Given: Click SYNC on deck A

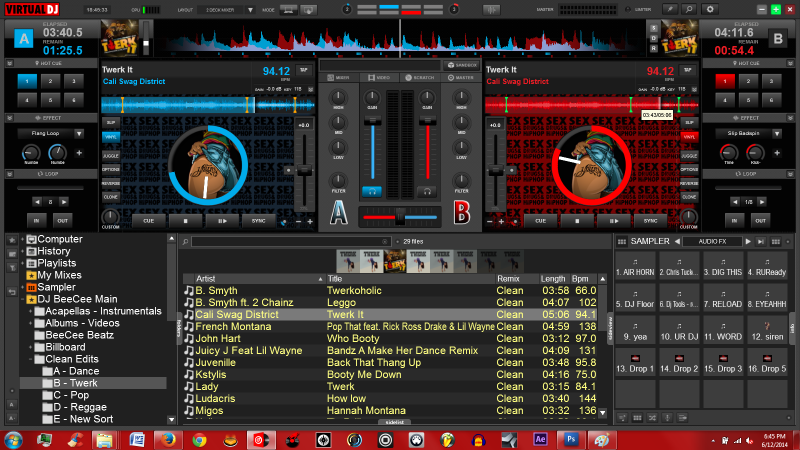Looking at the screenshot, I should [259, 221].
